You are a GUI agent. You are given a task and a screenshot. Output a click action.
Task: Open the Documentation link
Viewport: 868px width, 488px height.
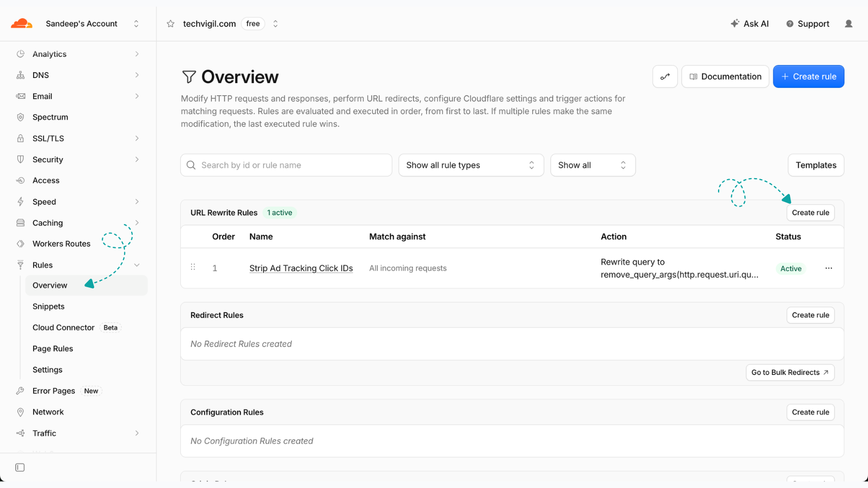tap(725, 76)
